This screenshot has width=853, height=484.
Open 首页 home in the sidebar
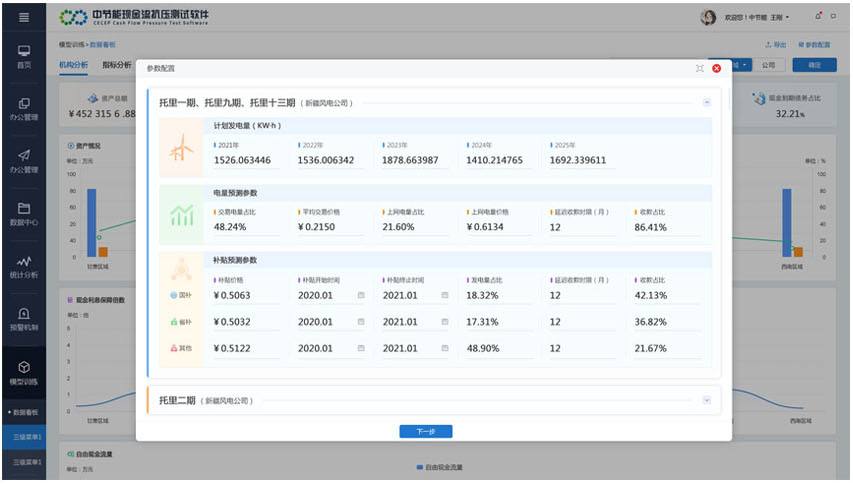coord(24,55)
